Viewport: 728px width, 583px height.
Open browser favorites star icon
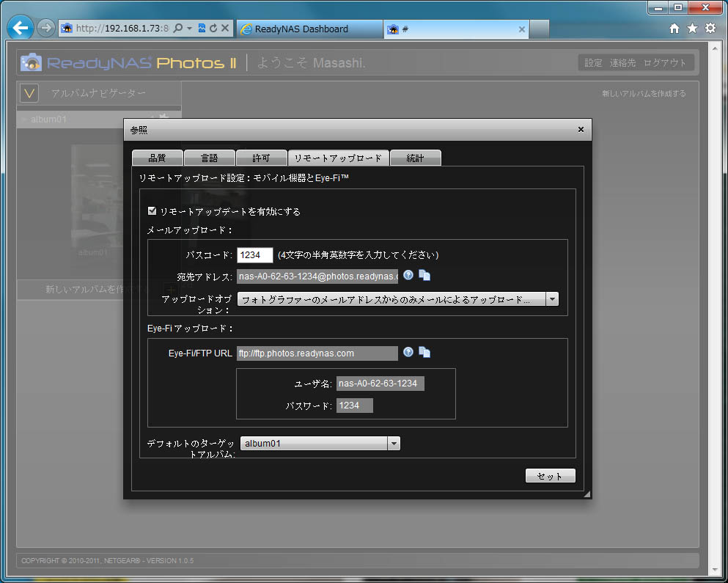692,29
